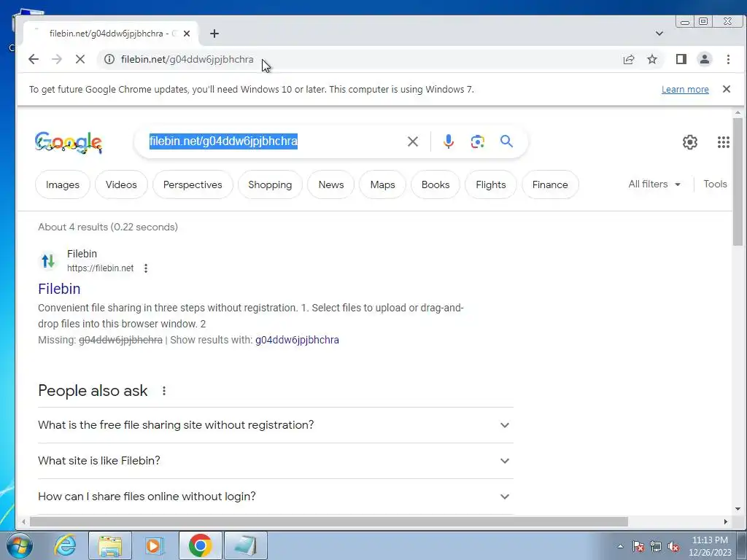Show results with g04ddw6jpjbhchra link
Viewport: 747px width, 560px height.
[x=297, y=340]
